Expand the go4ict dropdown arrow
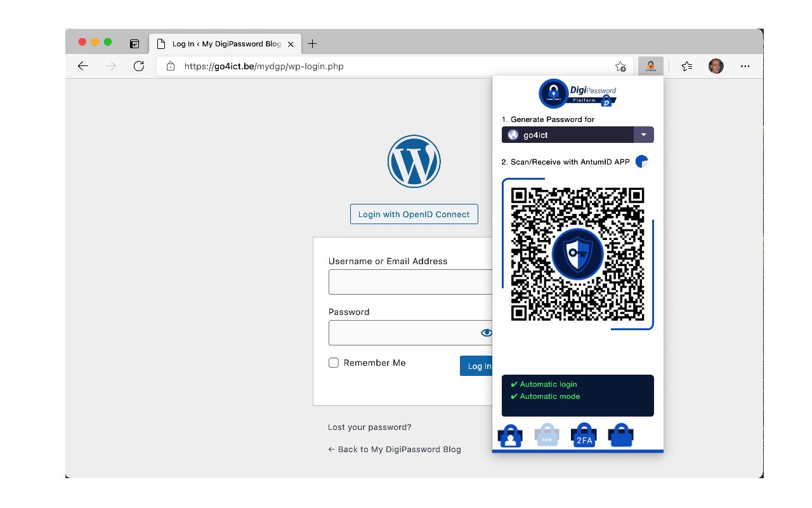 pyautogui.click(x=643, y=135)
